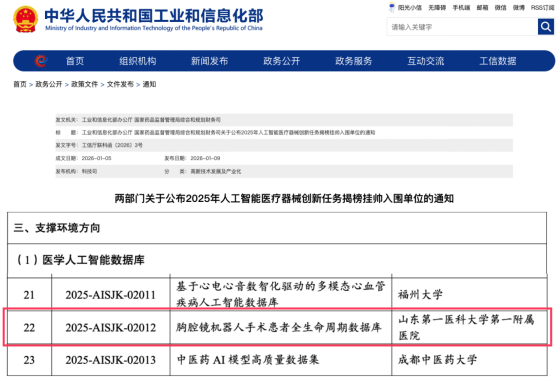Image resolution: width=560 pixels, height=381 pixels.
Task: Click the 邮箱 mailbox link
Action: pyautogui.click(x=482, y=7)
